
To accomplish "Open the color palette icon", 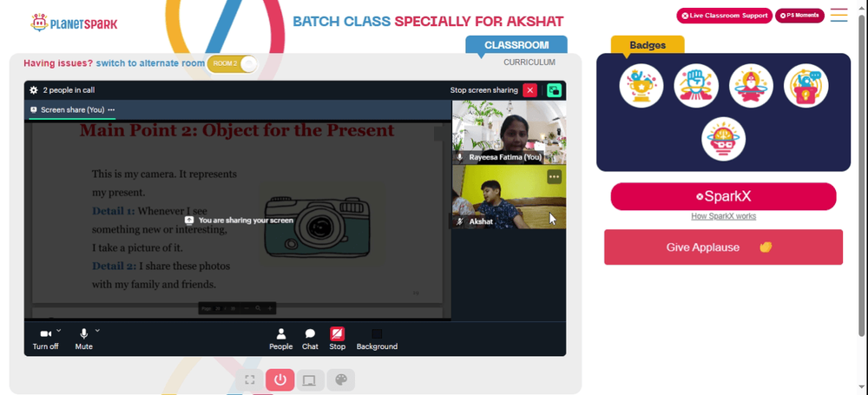I will 340,380.
